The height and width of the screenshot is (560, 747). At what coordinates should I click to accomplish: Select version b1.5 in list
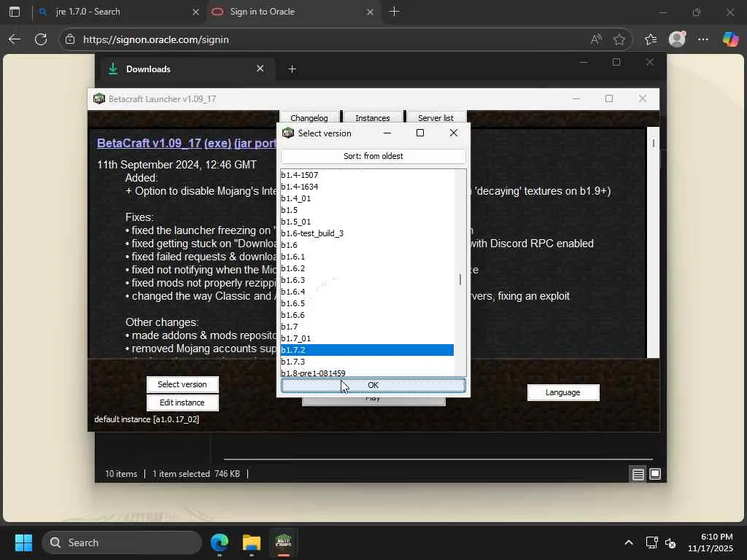(x=367, y=210)
